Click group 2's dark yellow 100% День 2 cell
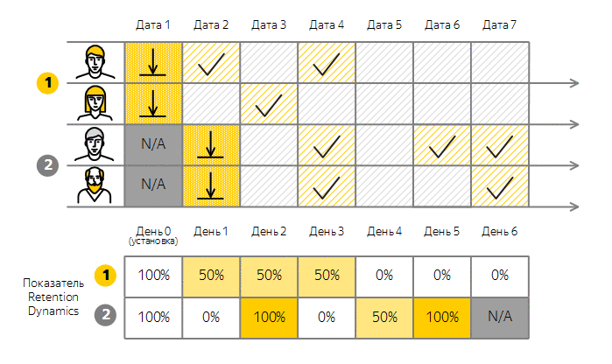Viewport: 612px width, 364px height. coord(269,318)
